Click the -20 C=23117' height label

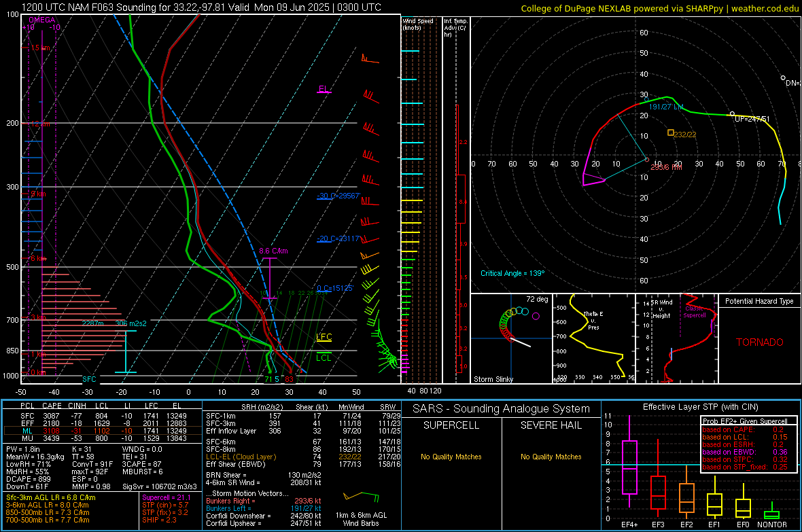click(x=338, y=238)
